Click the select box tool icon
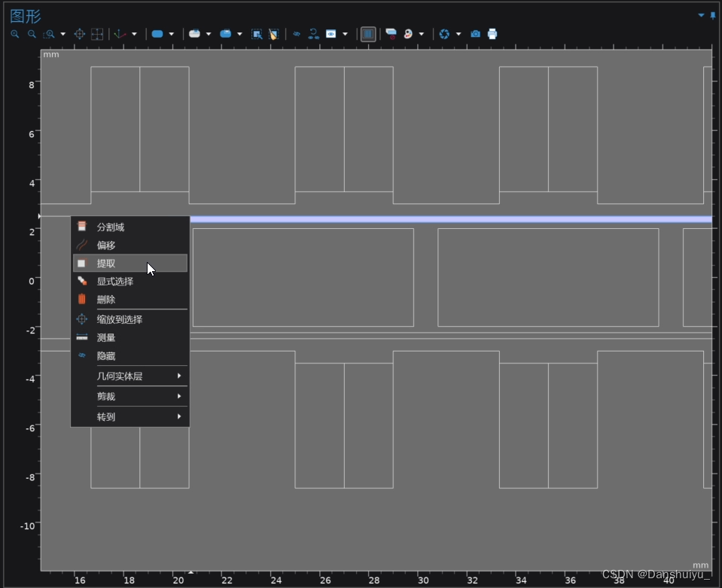Image resolution: width=722 pixels, height=588 pixels. (257, 34)
